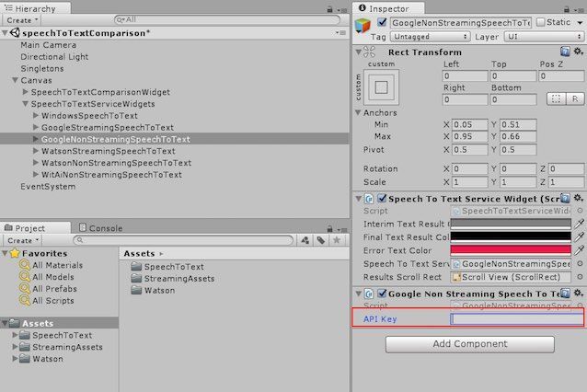Select the StreamingAssets folder in Assets grid
This screenshot has height=392, width=587.
point(173,279)
